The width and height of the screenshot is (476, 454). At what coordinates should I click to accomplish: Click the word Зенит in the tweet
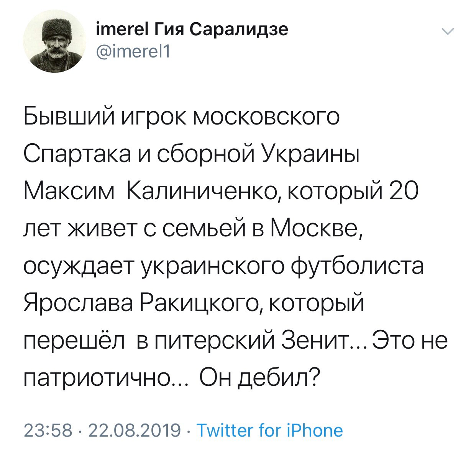(x=313, y=341)
